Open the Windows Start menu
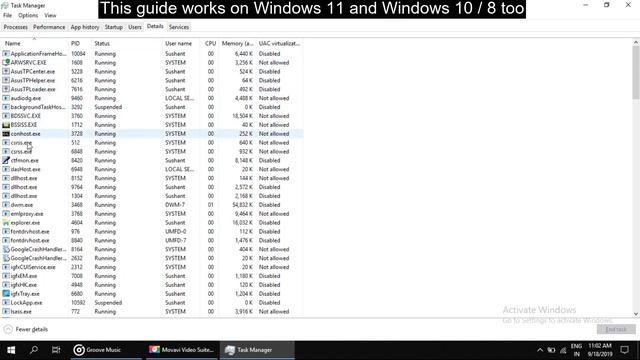This screenshot has width=640, height=360. (11, 350)
